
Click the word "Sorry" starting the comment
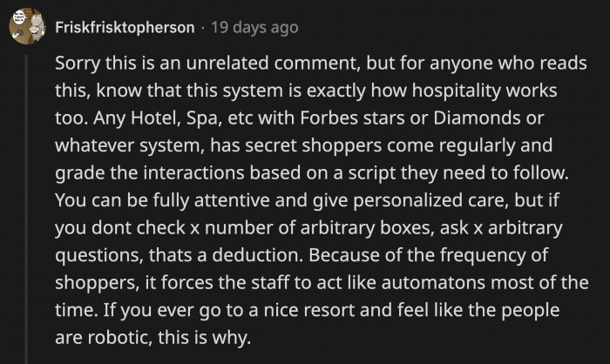(76, 68)
